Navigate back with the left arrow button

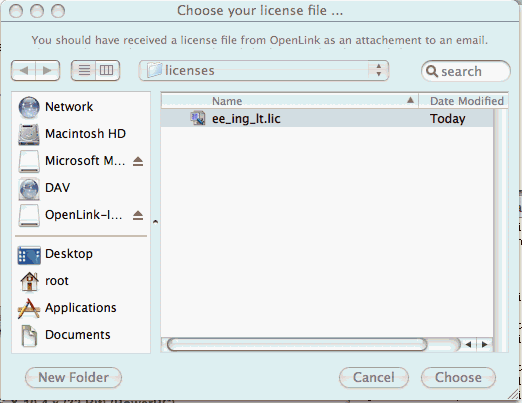[23, 70]
